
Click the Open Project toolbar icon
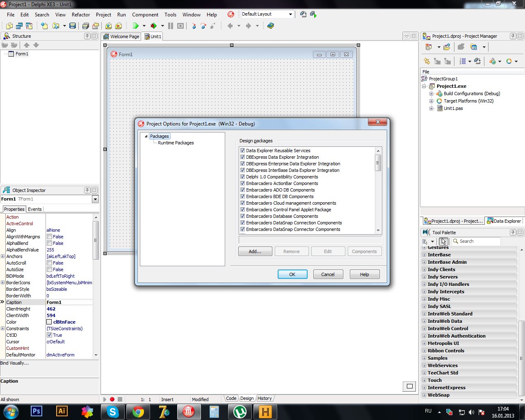point(95,26)
